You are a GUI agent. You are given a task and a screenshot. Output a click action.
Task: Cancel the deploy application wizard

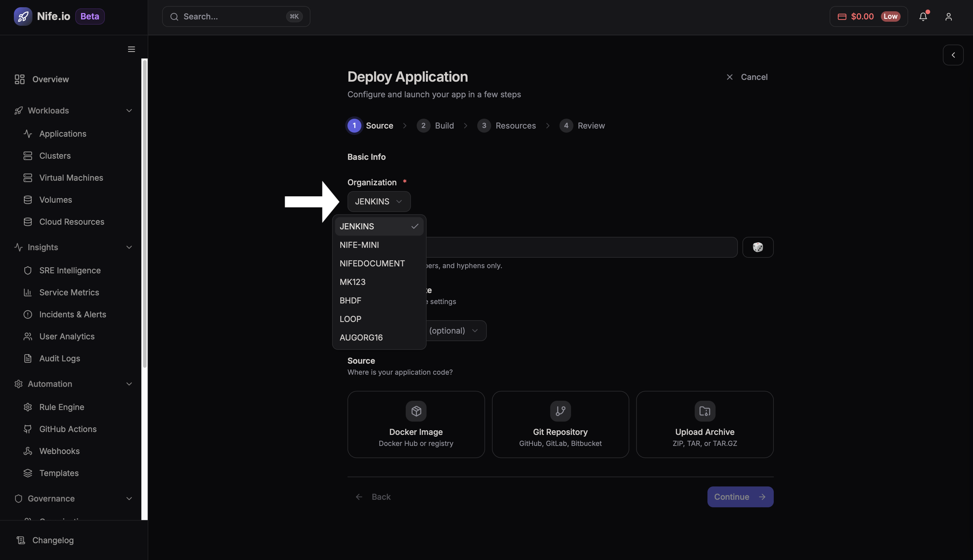(747, 77)
